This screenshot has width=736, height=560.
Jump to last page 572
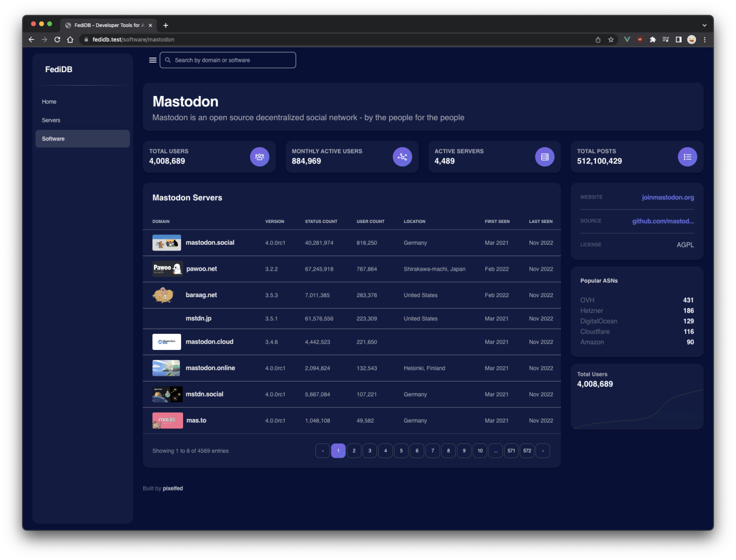tap(527, 451)
